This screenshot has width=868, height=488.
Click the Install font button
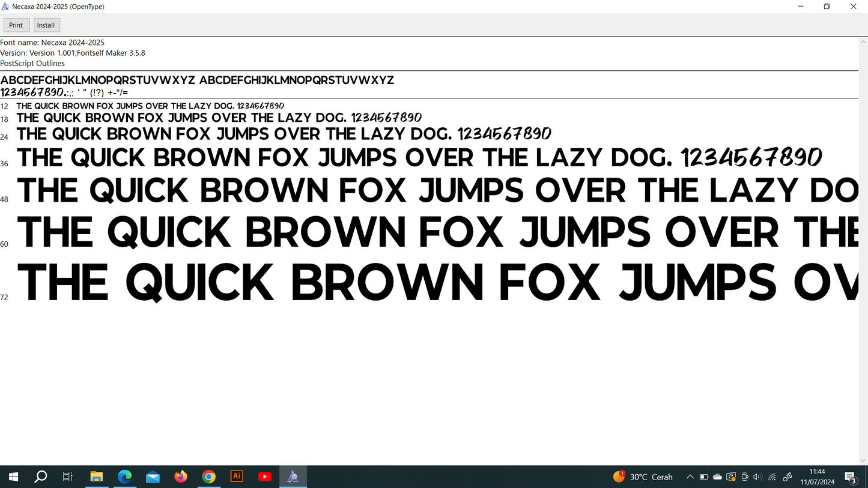click(x=46, y=25)
